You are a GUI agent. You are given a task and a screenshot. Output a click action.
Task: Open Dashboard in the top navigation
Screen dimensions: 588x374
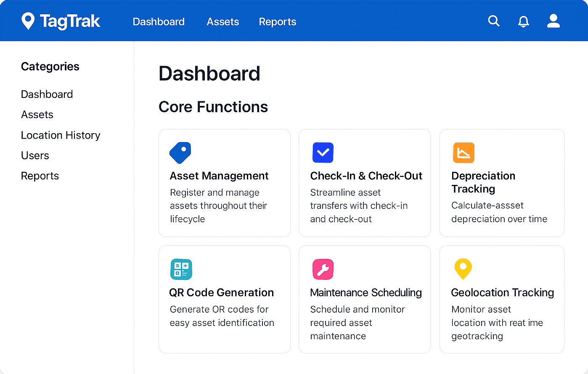click(x=159, y=22)
